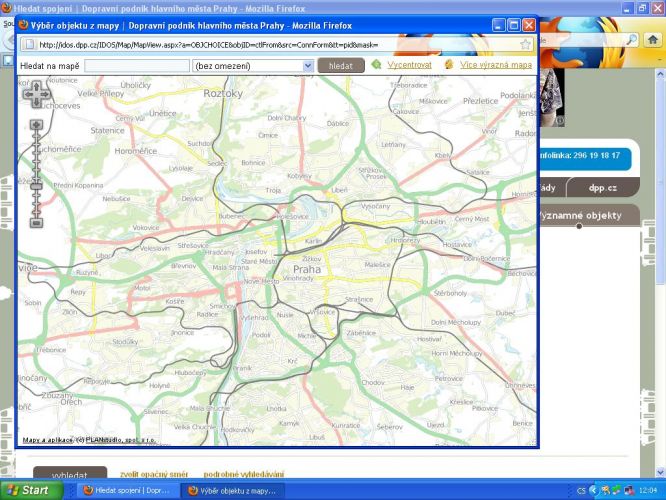Click the 'Více výrazná mapa' link
The width and height of the screenshot is (666, 500).
(x=496, y=65)
